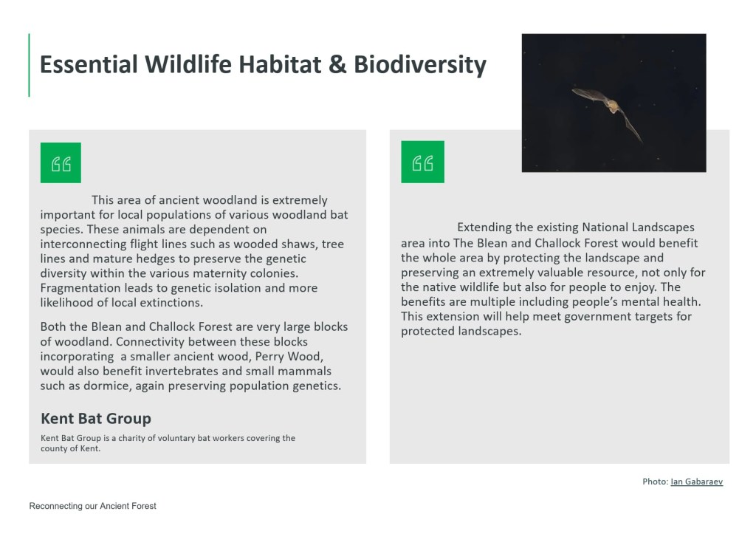Image resolution: width=756 pixels, height=534 pixels.
Task: Click the phrase 'maternity colonies' in left quote
Action: [x=288, y=273]
